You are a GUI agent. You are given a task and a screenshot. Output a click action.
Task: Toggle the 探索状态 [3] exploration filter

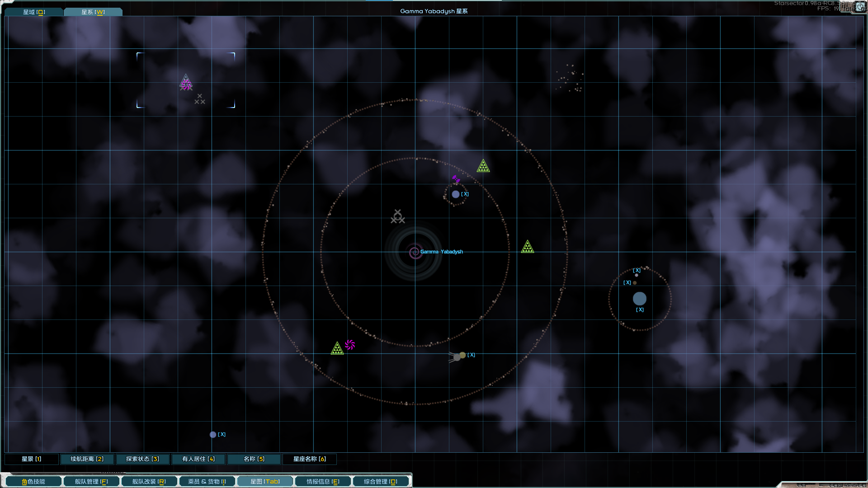tap(143, 459)
